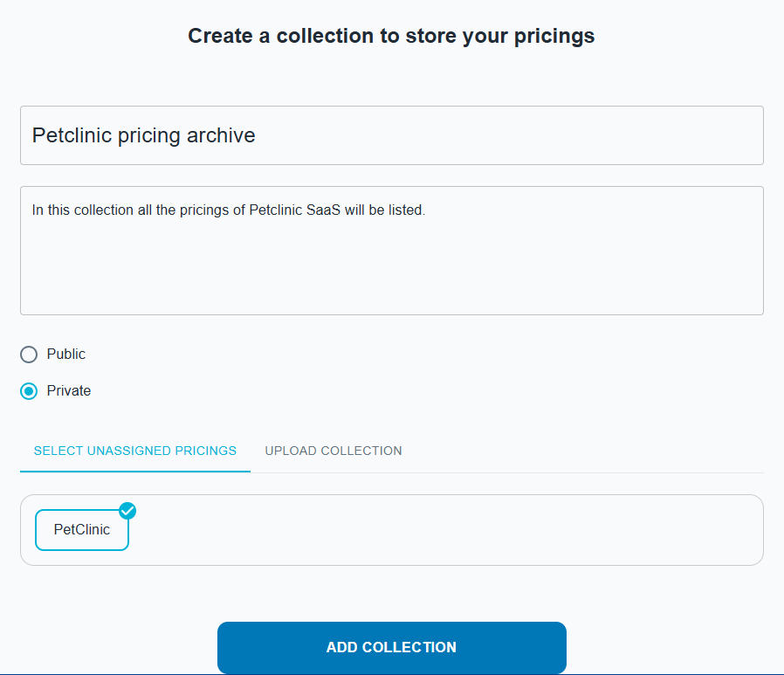
Task: Open the Select Unassigned Pricings tab
Action: [135, 451]
